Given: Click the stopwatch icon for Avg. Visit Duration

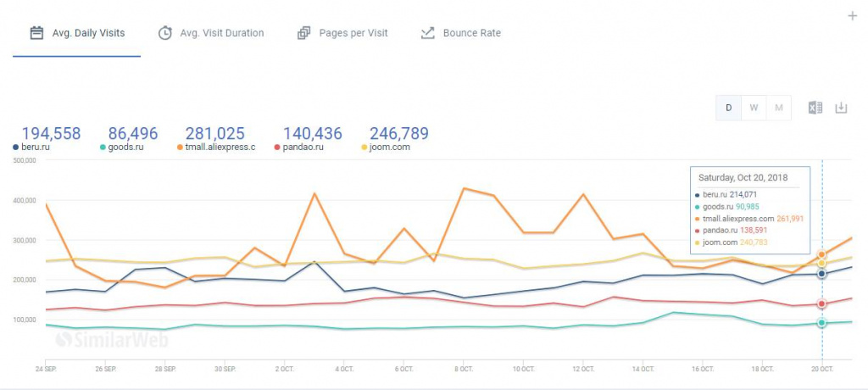Looking at the screenshot, I should click(x=165, y=33).
